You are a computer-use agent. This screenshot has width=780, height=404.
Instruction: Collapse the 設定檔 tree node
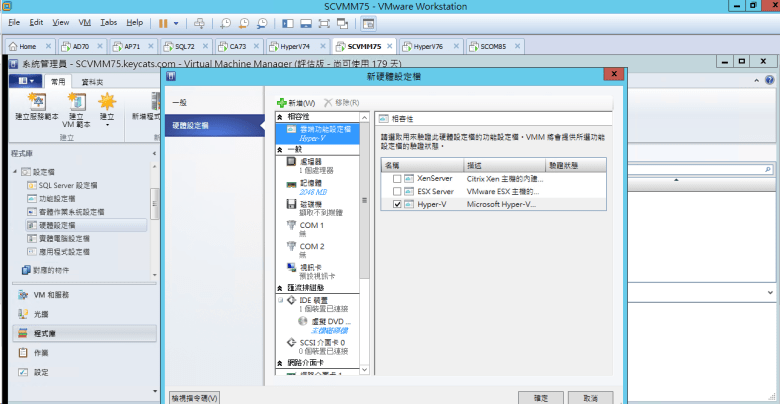(15, 172)
